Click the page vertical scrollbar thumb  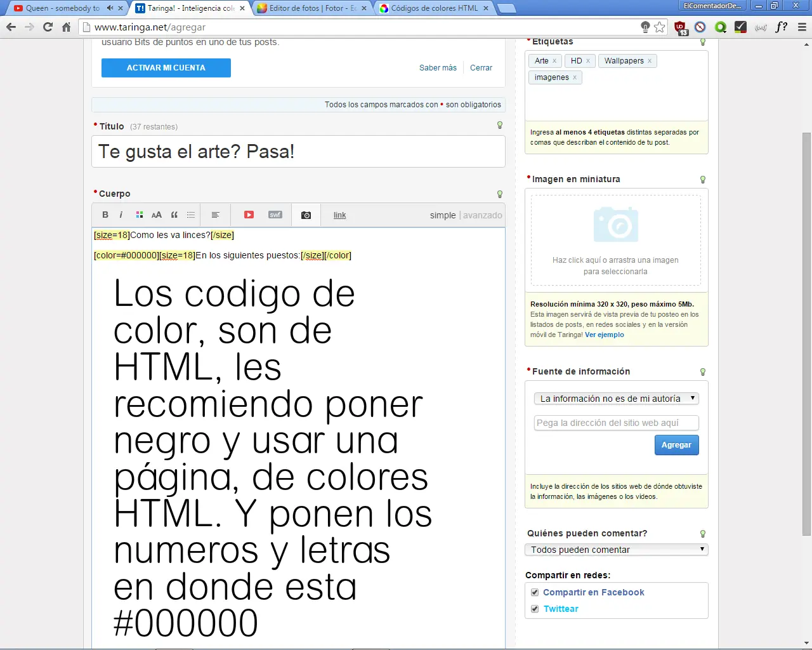pos(806,334)
